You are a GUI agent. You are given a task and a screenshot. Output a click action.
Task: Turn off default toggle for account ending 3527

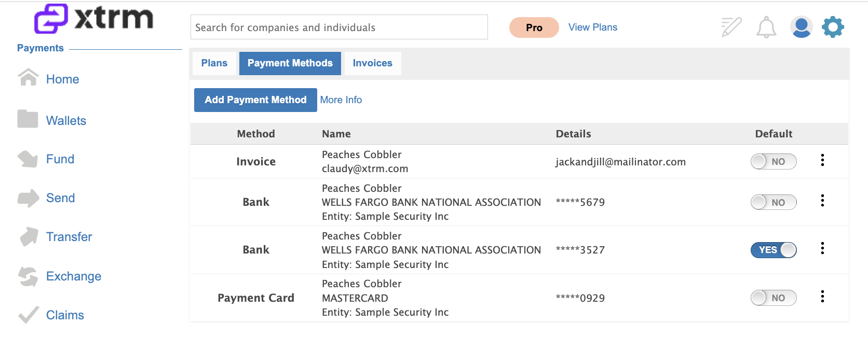tap(774, 250)
